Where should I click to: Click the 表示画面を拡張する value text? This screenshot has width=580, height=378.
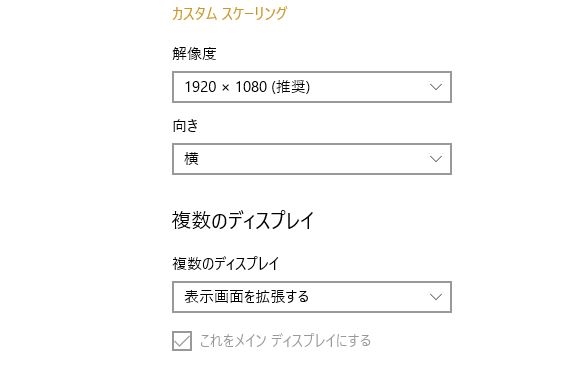point(246,297)
